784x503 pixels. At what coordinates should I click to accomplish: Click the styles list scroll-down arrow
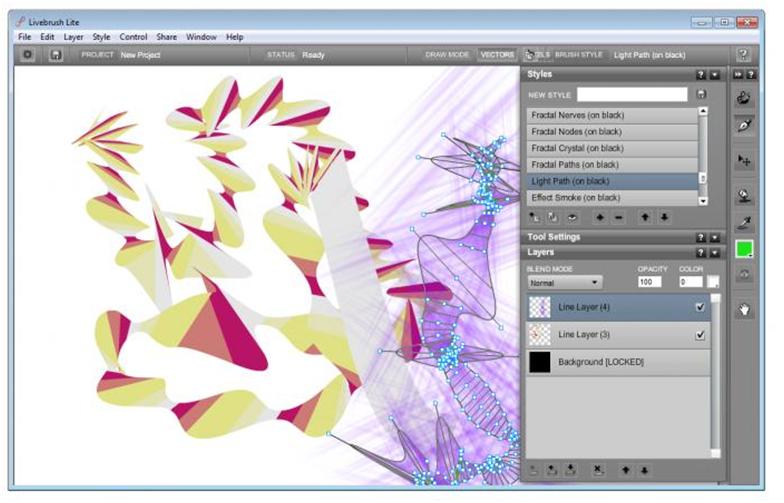point(703,201)
